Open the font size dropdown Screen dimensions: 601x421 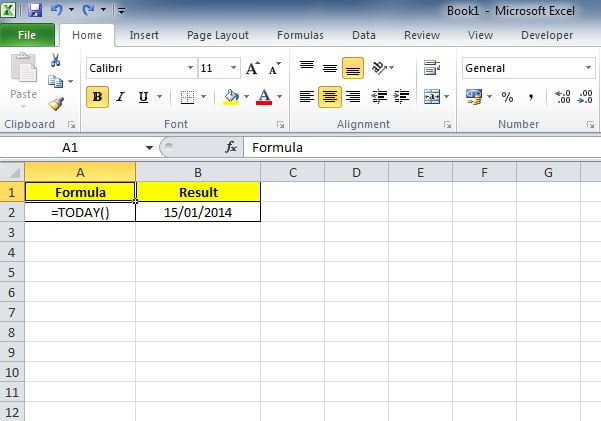coord(233,68)
